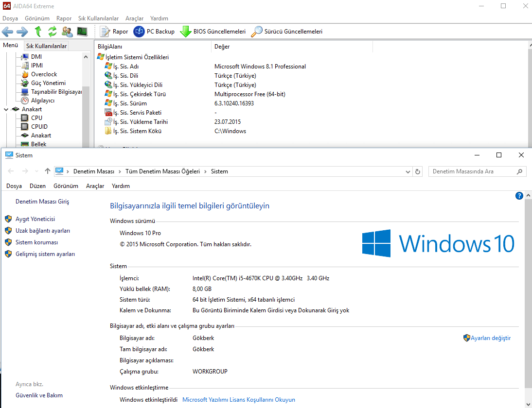Viewport: 532px width, 408px height.
Task: Click the users icon in AIDA64 toolbar
Action: tap(67, 32)
